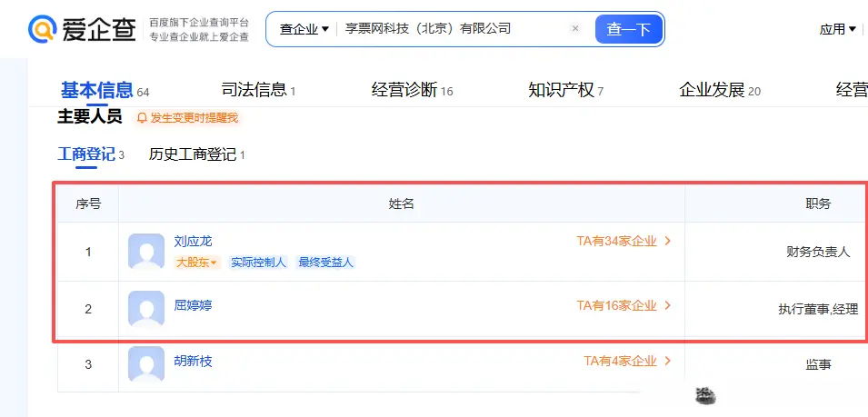Viewport: 868px width, 417px height.
Task: Clear the search box with the x icon
Action: [x=575, y=28]
